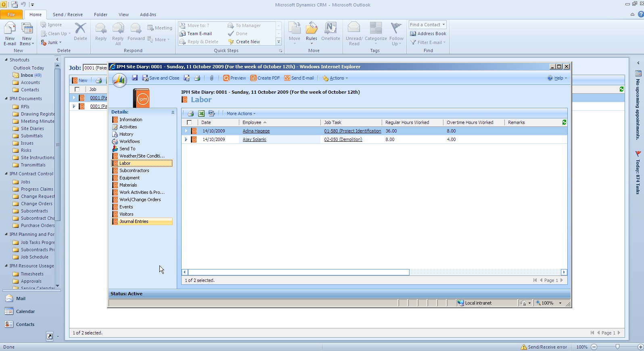
Task: Open the Address Book
Action: (428, 34)
